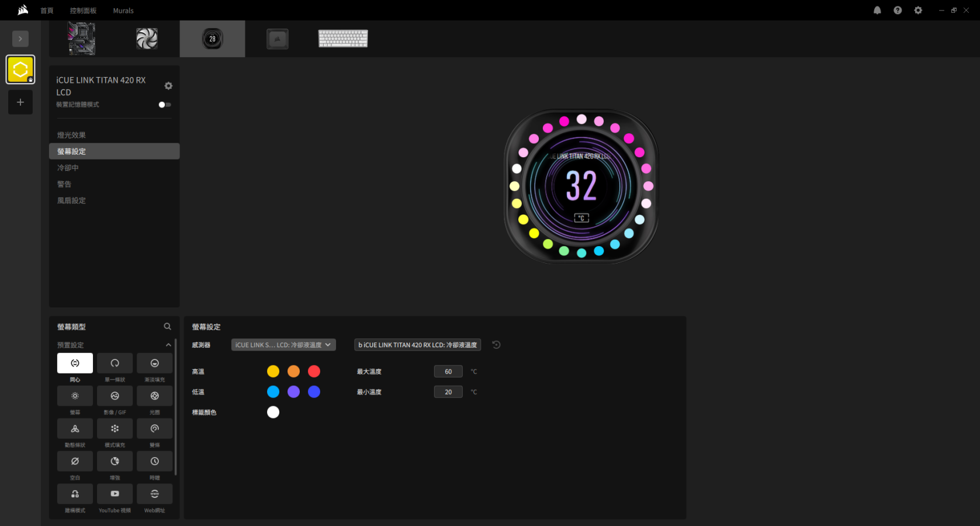Collapse the 預置設定 section
The width and height of the screenshot is (980, 526).
(168, 345)
